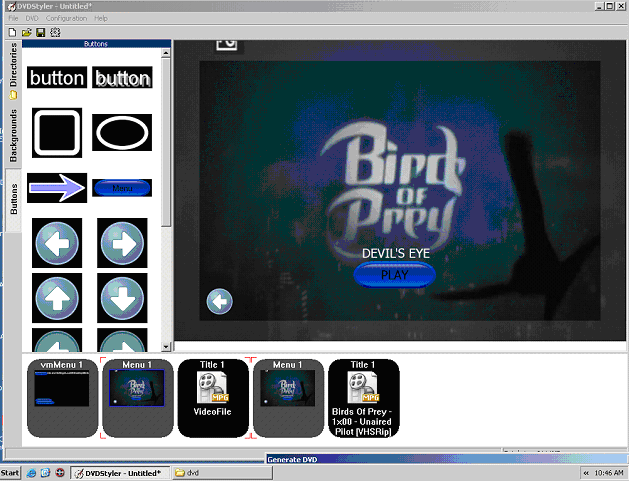The height and width of the screenshot is (481, 629).
Task: Click the Burn/Generate DVD toolbar icon
Action: click(55, 32)
